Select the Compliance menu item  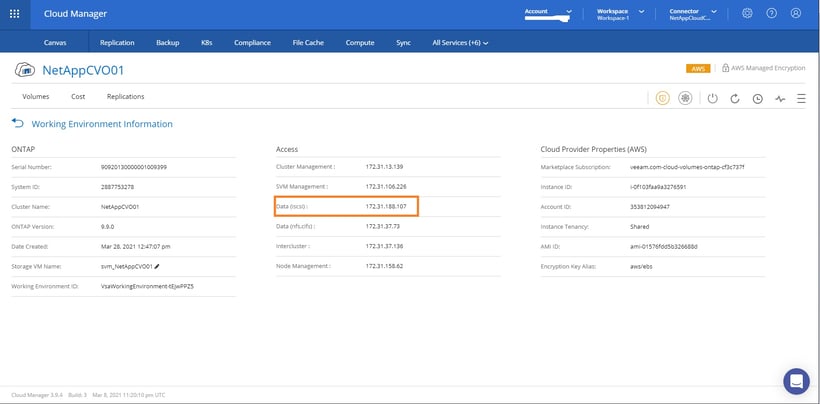[x=252, y=43]
